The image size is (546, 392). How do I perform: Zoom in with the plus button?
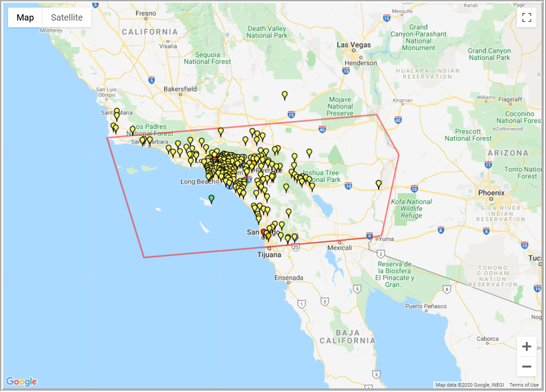click(527, 346)
